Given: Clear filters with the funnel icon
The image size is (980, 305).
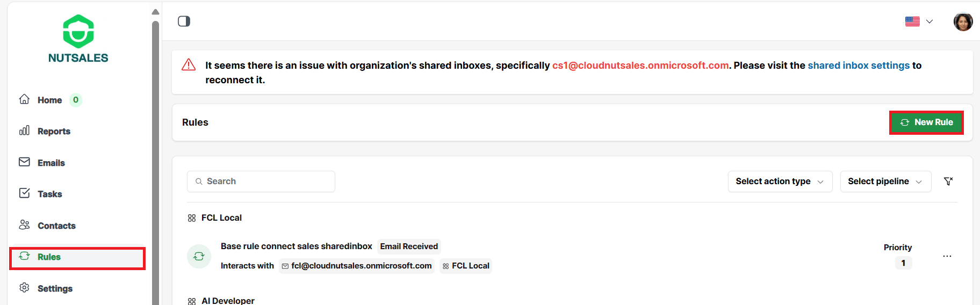Looking at the screenshot, I should click(948, 181).
